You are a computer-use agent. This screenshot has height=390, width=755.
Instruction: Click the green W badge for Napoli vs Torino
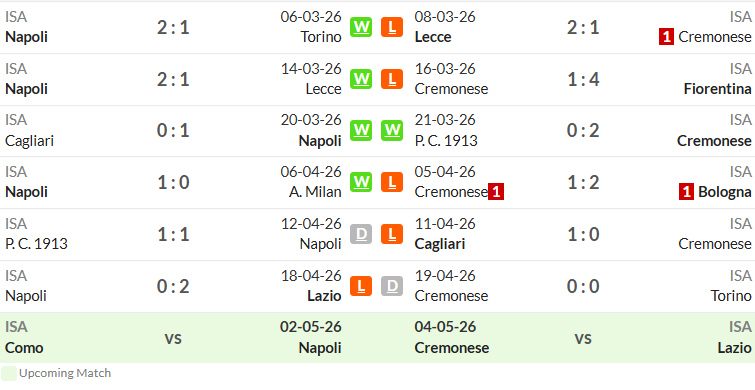[361, 27]
